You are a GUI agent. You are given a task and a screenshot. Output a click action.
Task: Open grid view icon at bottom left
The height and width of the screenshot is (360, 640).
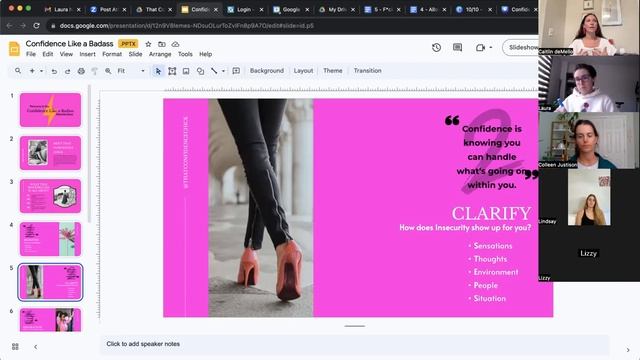pyautogui.click(x=16, y=347)
